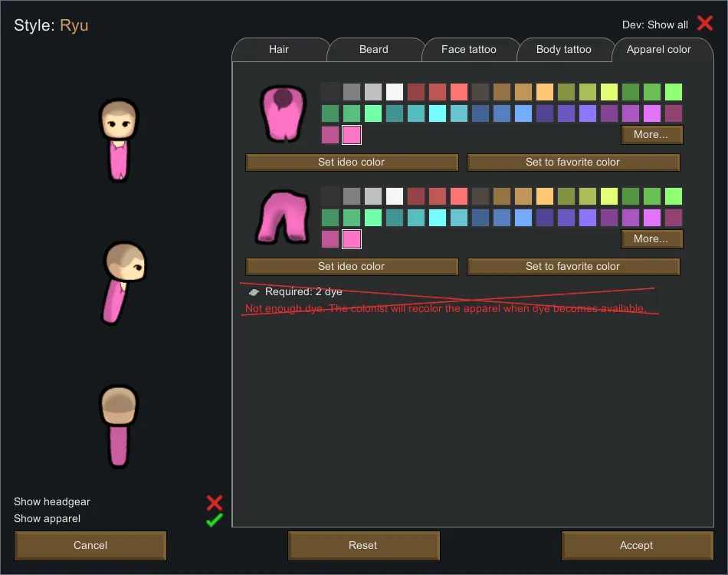The height and width of the screenshot is (575, 728).
Task: Pick white swatch for the shirt
Action: pos(395,93)
